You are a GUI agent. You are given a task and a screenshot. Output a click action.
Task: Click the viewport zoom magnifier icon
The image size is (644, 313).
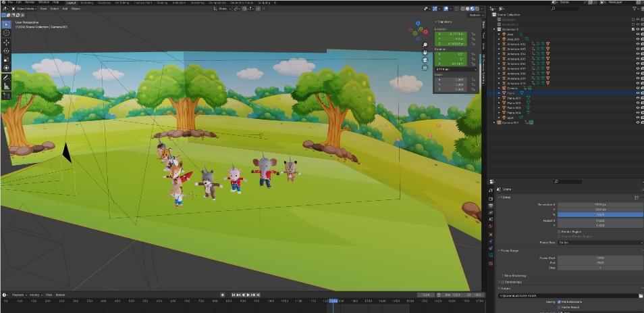click(x=425, y=45)
